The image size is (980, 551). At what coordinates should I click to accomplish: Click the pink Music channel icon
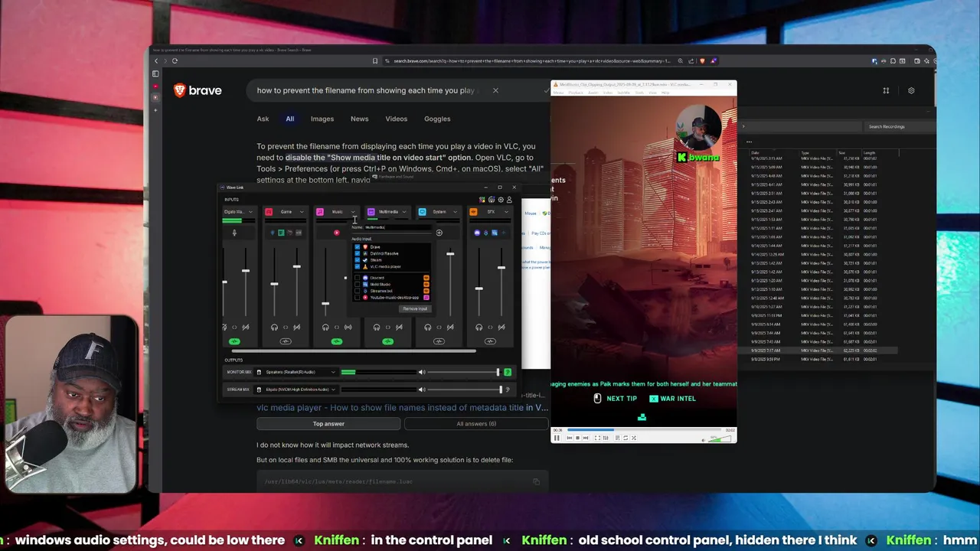tap(320, 212)
